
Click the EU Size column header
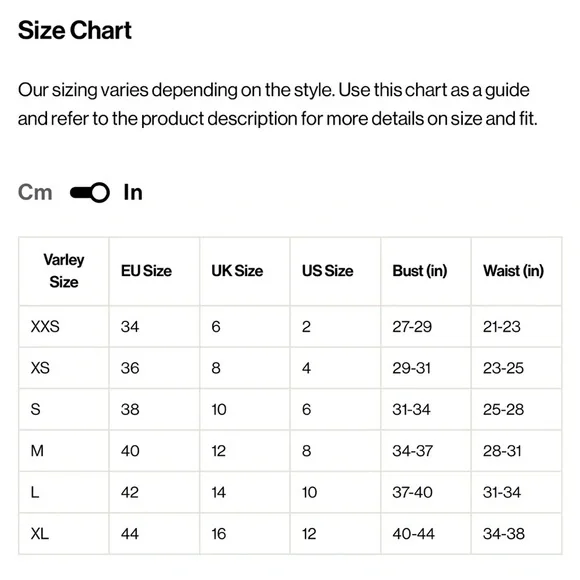click(146, 271)
